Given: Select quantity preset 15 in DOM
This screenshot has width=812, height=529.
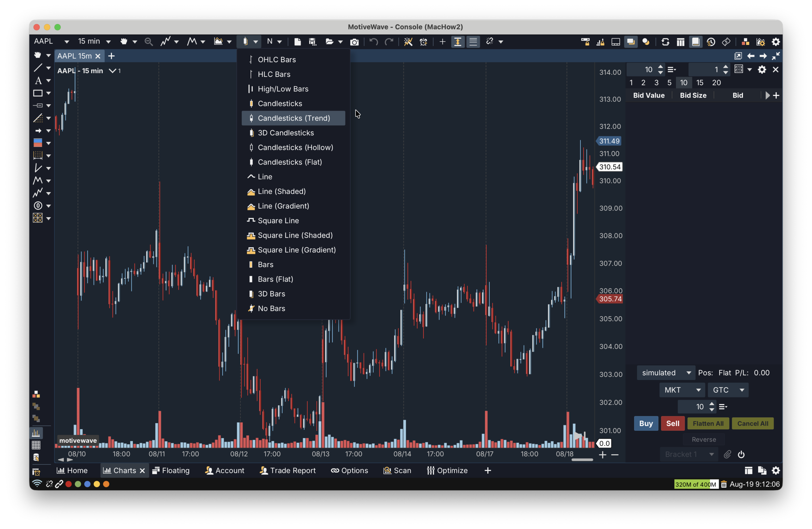Looking at the screenshot, I should point(700,82).
